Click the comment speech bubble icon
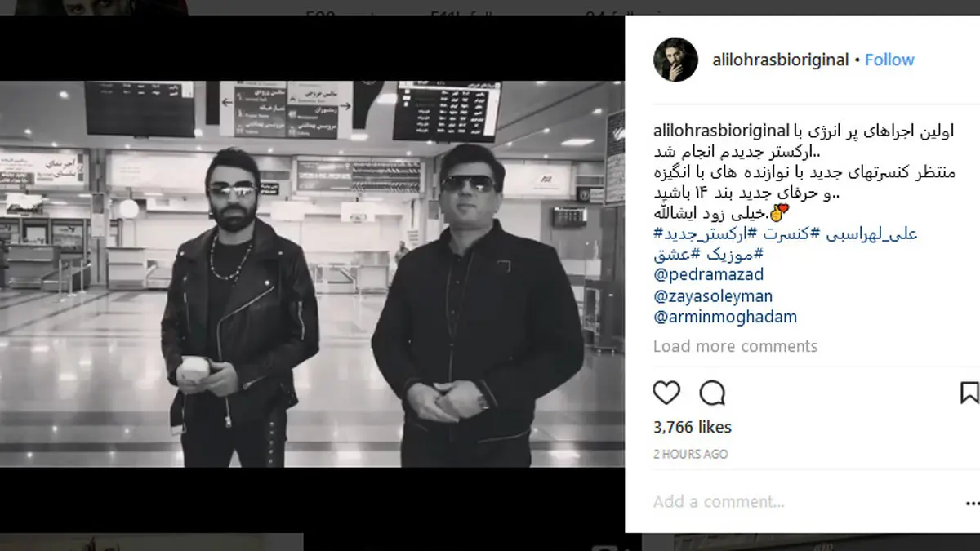Viewport: 980px width, 551px height. (x=712, y=393)
